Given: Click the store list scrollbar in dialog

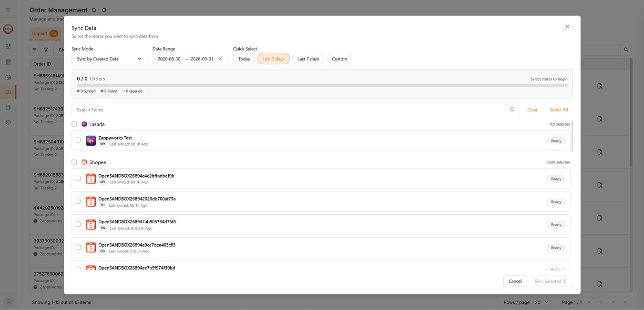Looking at the screenshot, I should coord(572,136).
